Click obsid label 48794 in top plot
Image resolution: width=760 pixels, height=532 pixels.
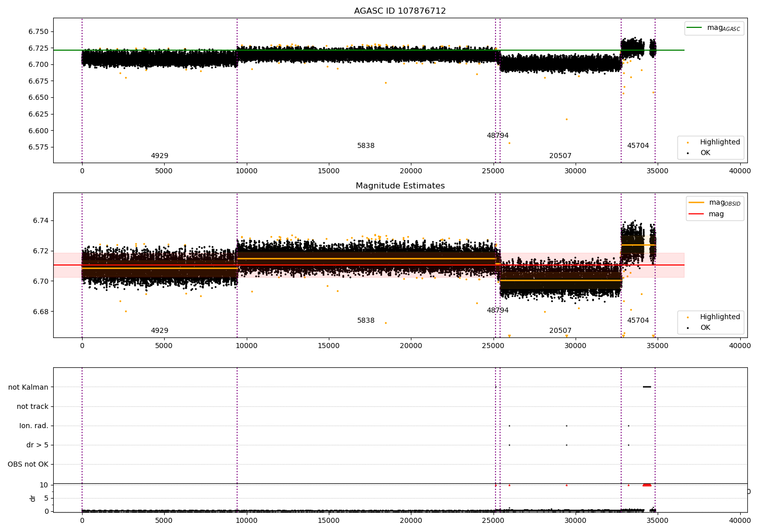[x=498, y=136]
